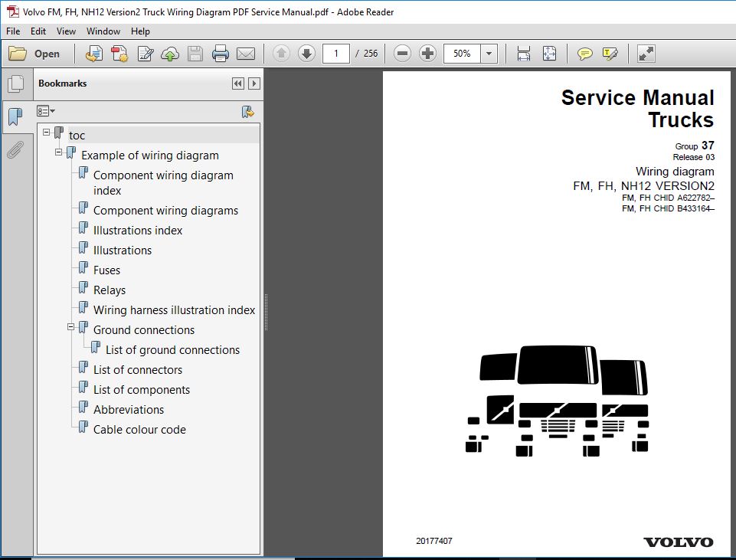736x560 pixels.
Task: Collapse the Example of wiring diagram node
Action: coord(58,152)
